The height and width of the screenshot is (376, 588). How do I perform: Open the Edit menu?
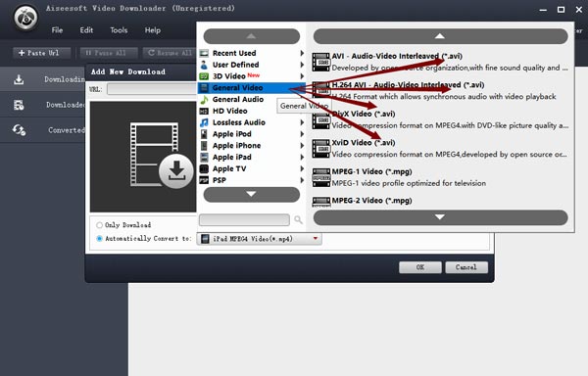pos(86,30)
